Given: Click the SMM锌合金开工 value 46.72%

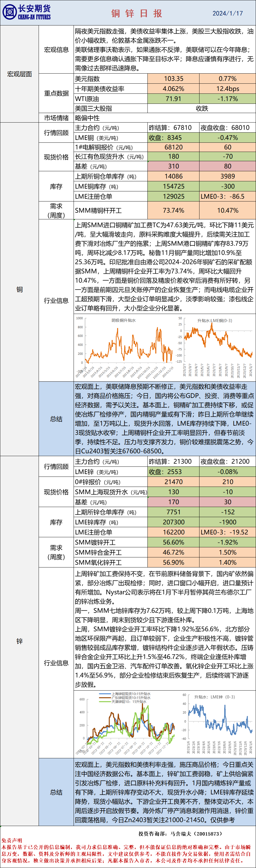Looking at the screenshot, I should 173,553.
